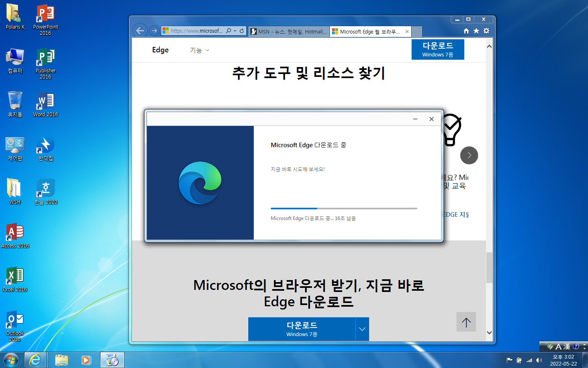Viewport: 588px width, 368px height.
Task: Select the 반디집 desktop shortcut
Action: 45,148
